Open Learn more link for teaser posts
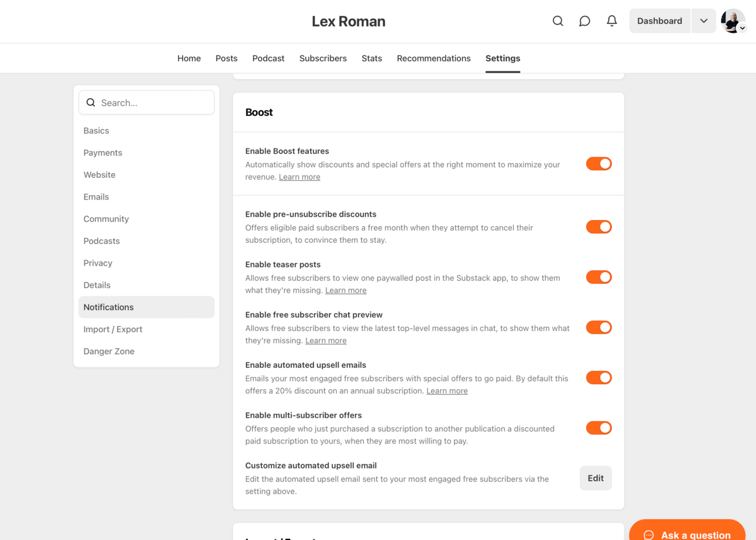The height and width of the screenshot is (540, 756). [346, 290]
